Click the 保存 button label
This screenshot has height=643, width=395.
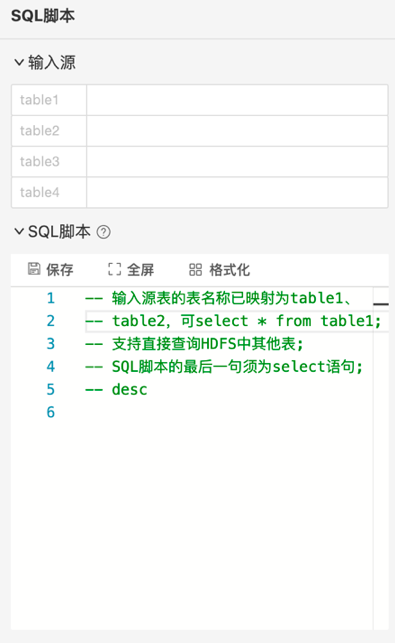59,269
